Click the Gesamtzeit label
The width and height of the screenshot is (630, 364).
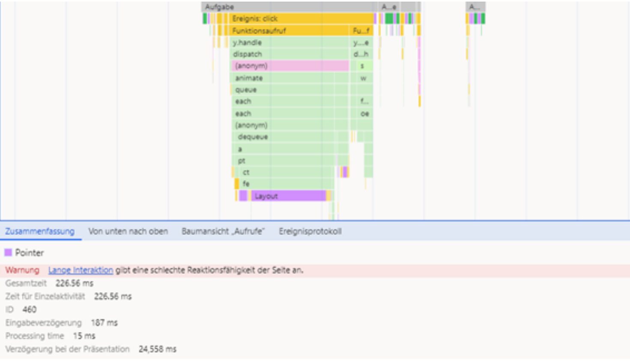26,283
